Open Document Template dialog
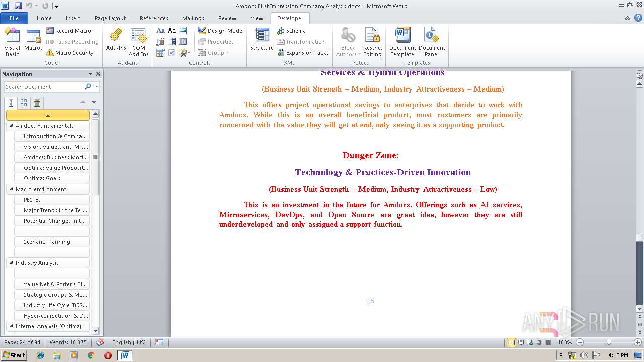The image size is (644, 362). click(x=403, y=42)
